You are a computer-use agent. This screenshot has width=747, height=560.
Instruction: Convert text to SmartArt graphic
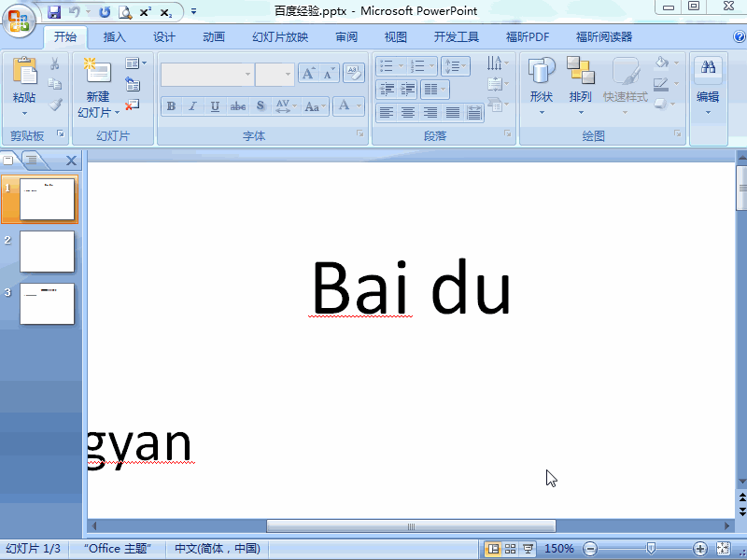point(498,105)
